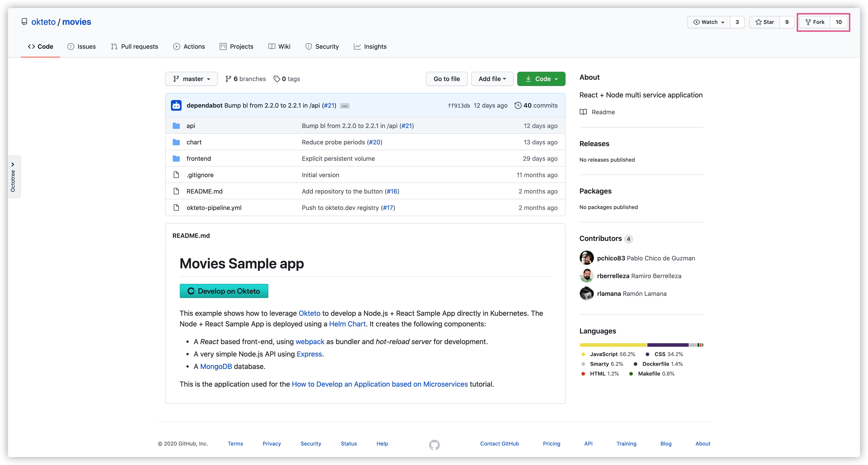This screenshot has width=868, height=465.
Task: Star the repository
Action: (x=765, y=22)
